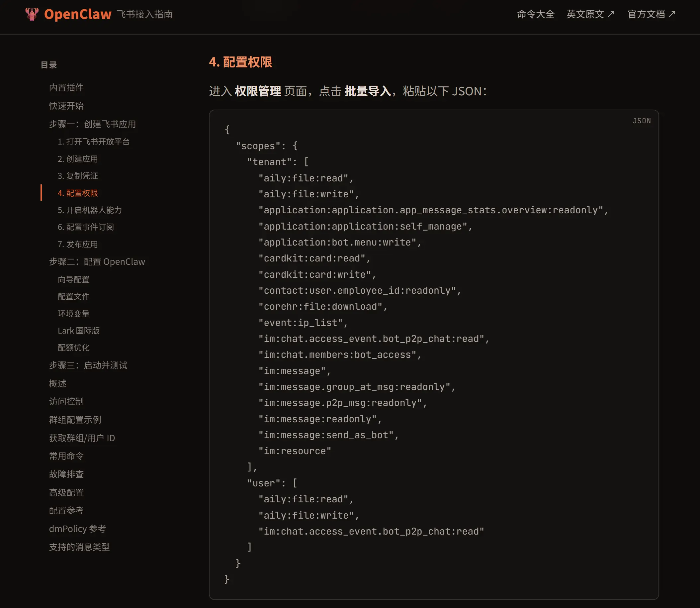The height and width of the screenshot is (608, 700).
Task: Go to 5. 开启机器人能力
Action: [90, 210]
